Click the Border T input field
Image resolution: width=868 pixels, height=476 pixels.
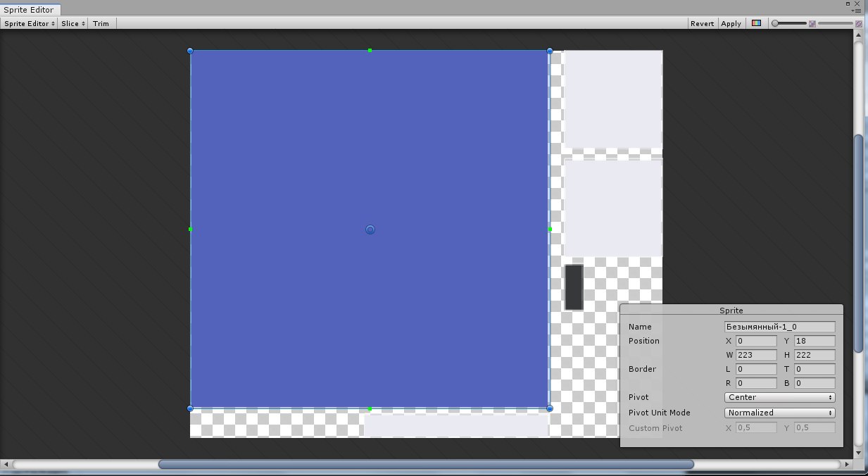(x=814, y=369)
